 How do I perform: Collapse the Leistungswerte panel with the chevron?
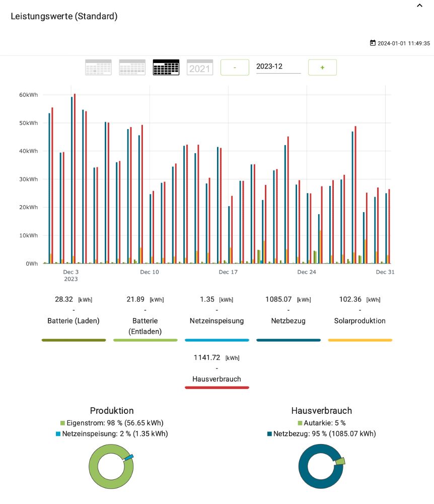click(419, 6)
